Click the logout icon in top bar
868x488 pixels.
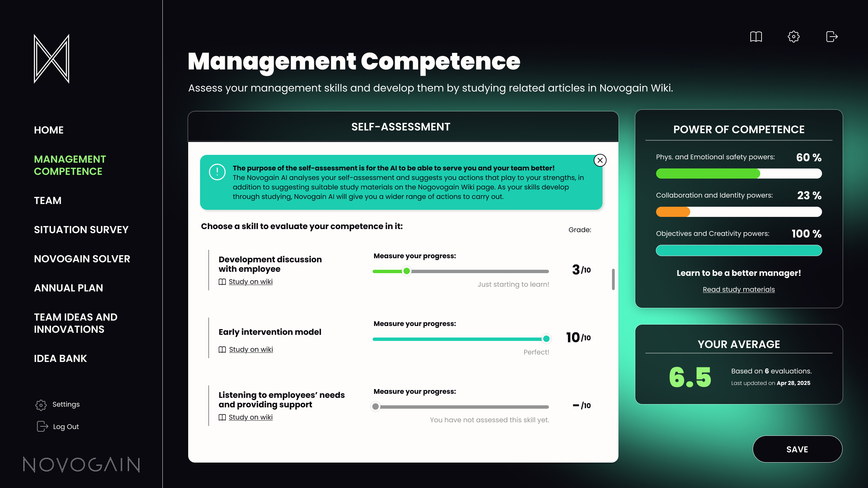[831, 37]
